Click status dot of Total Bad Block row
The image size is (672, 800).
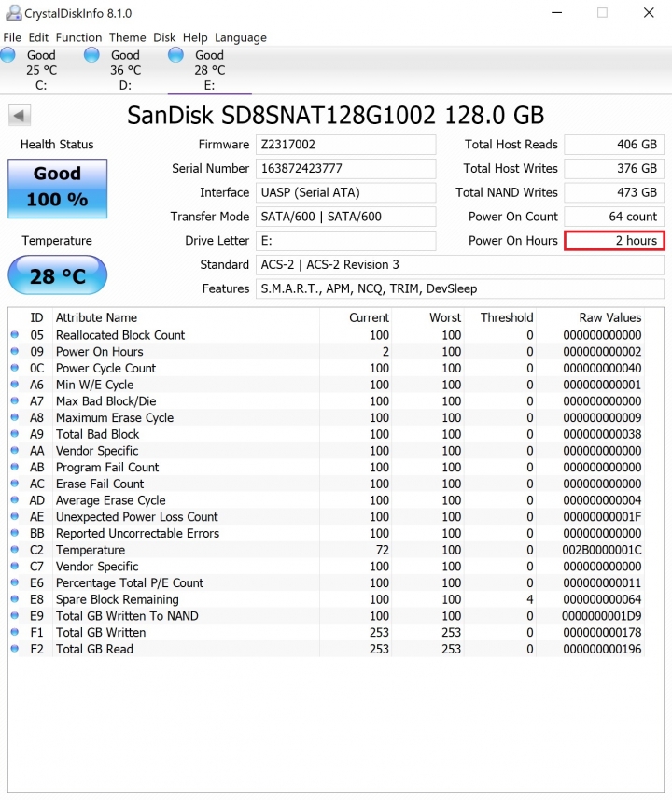tap(14, 434)
